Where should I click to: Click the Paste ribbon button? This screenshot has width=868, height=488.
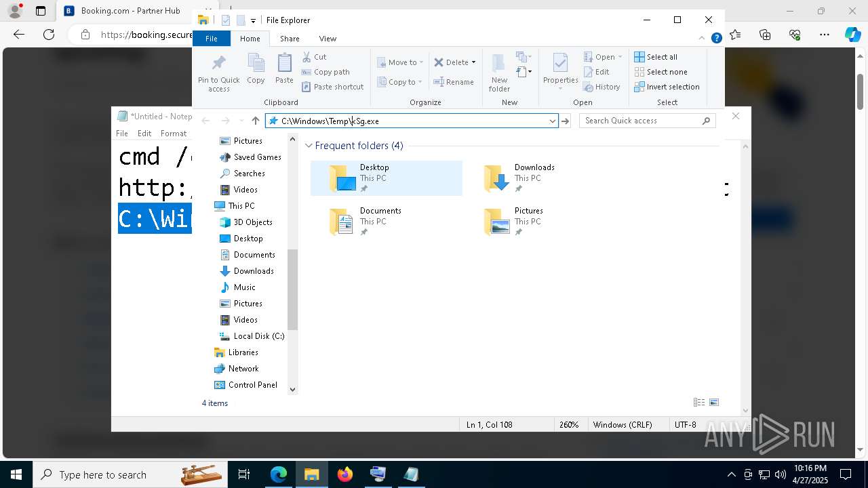pos(284,68)
